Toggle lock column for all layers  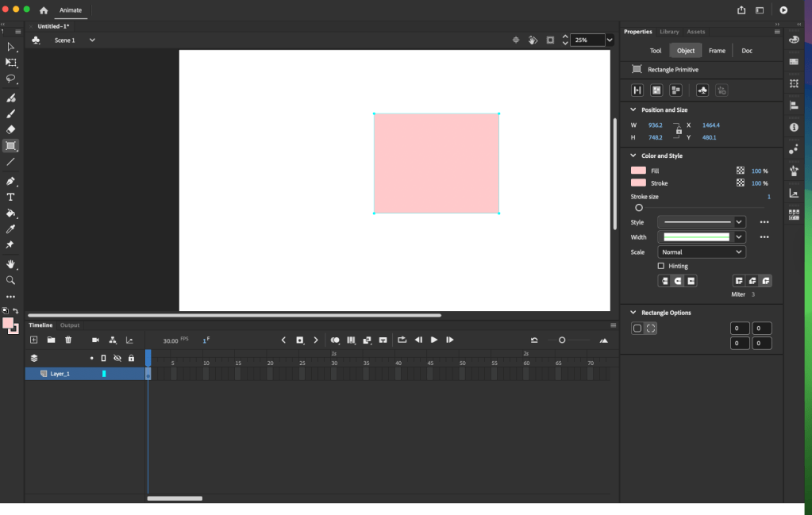click(131, 359)
